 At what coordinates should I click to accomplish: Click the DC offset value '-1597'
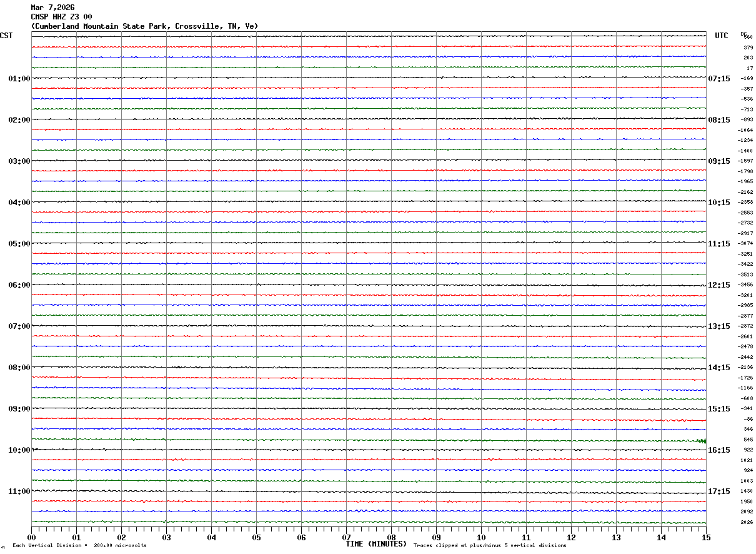[745, 161]
